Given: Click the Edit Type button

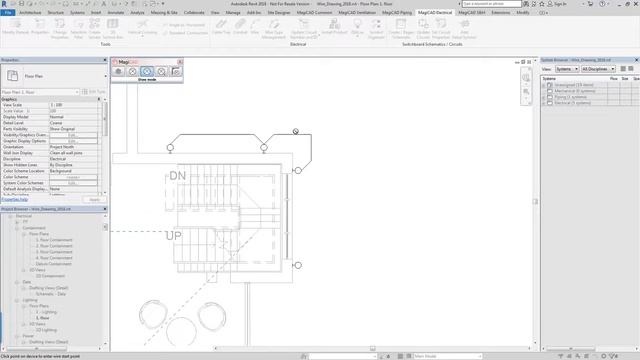Looking at the screenshot, I should pyautogui.click(x=94, y=92).
